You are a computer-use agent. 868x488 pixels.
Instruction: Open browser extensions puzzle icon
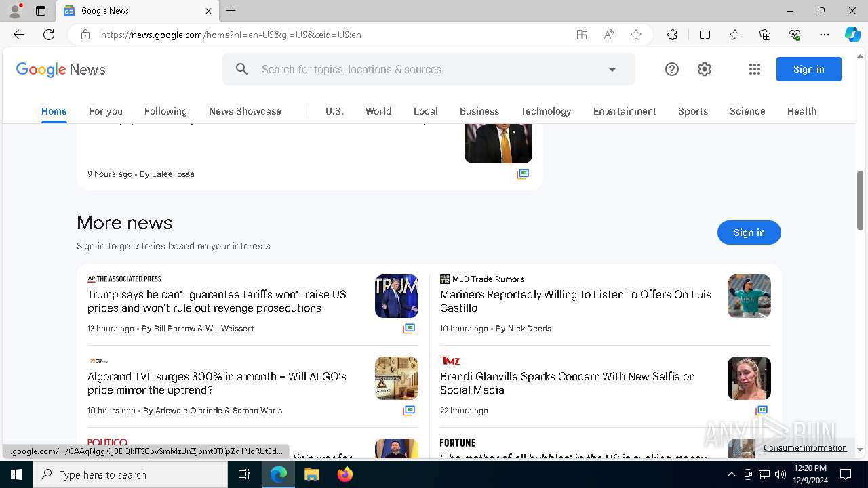click(x=672, y=35)
